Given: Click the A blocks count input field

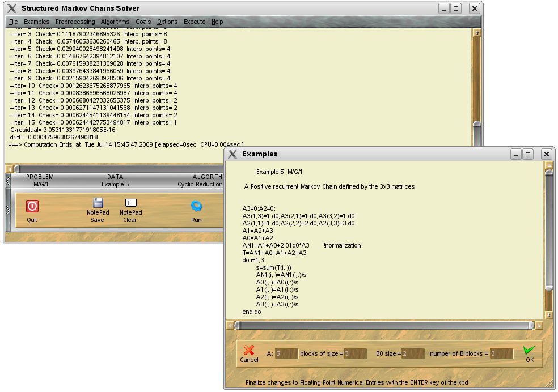Looking at the screenshot, I should click(286, 353).
